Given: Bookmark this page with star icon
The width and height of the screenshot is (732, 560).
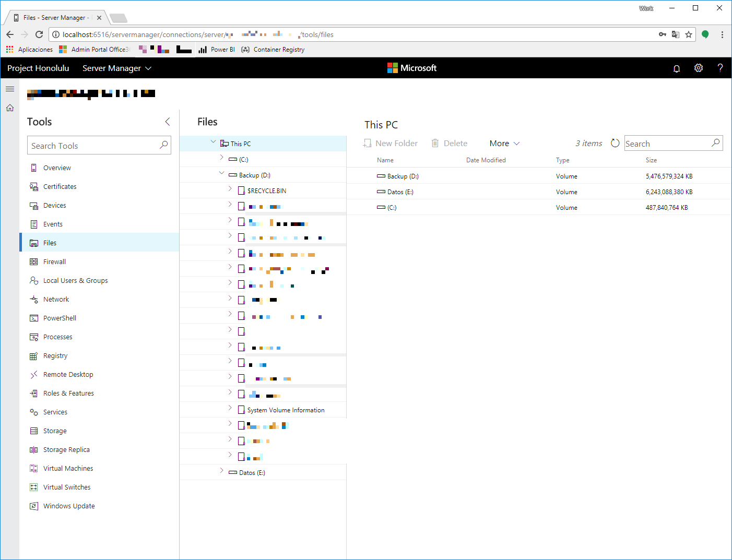Looking at the screenshot, I should (x=689, y=34).
